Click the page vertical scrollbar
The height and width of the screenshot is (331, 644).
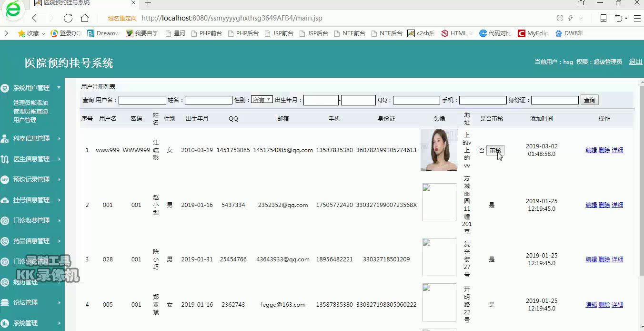[x=641, y=181]
